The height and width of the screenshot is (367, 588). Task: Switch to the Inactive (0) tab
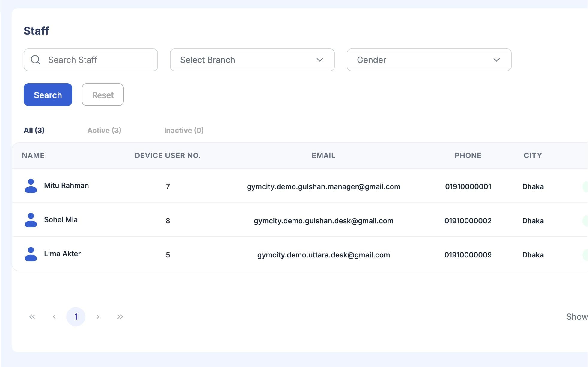coord(184,130)
